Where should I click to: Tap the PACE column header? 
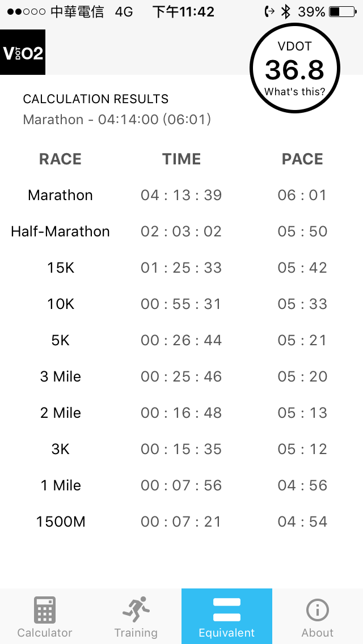click(302, 159)
